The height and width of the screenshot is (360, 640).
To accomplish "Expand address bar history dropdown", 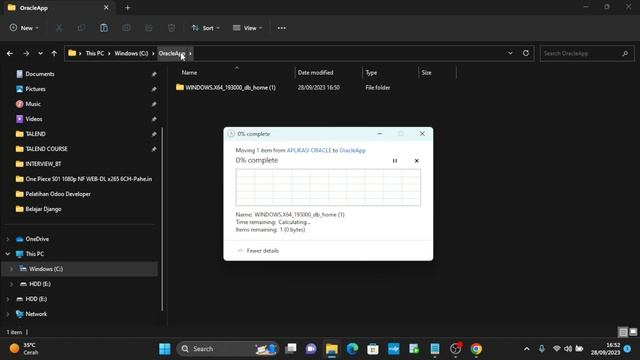I will (x=510, y=53).
